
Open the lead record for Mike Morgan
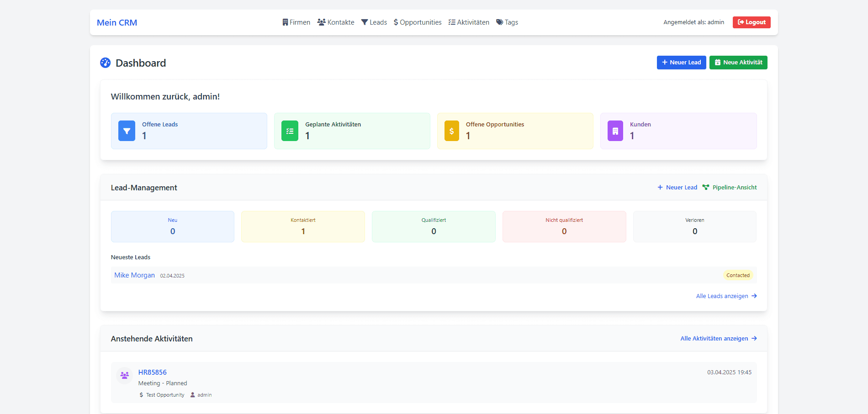pos(134,275)
